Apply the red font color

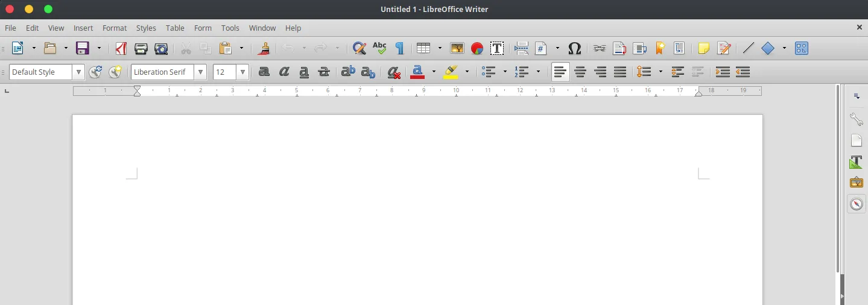417,72
